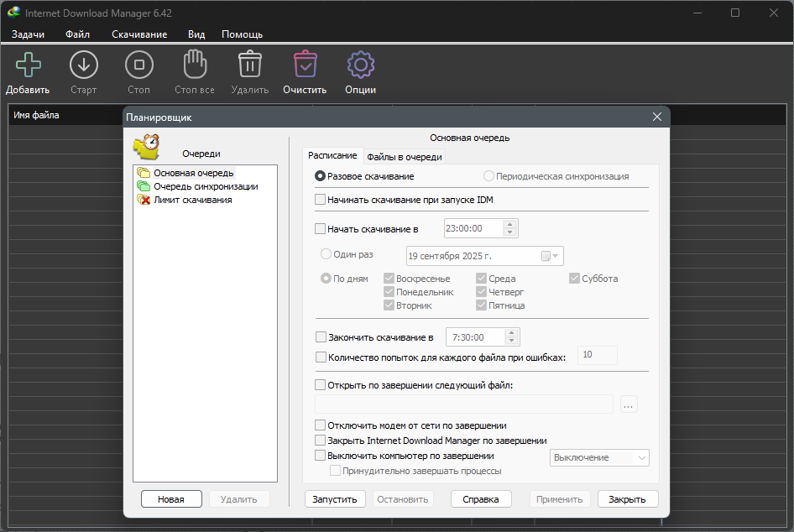Check Выключить компьютер по завершении
The height and width of the screenshot is (532, 794).
(x=320, y=456)
